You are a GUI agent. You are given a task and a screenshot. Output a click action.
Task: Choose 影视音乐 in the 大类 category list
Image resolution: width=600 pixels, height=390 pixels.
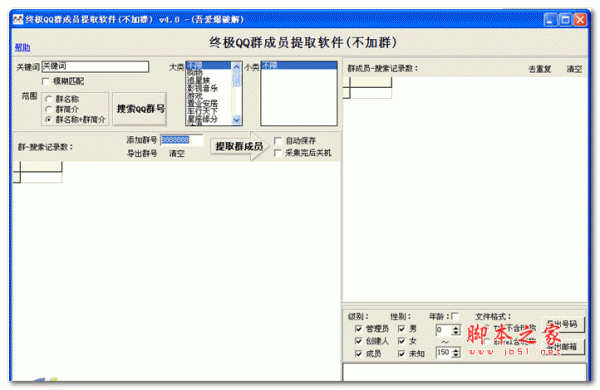(x=209, y=88)
